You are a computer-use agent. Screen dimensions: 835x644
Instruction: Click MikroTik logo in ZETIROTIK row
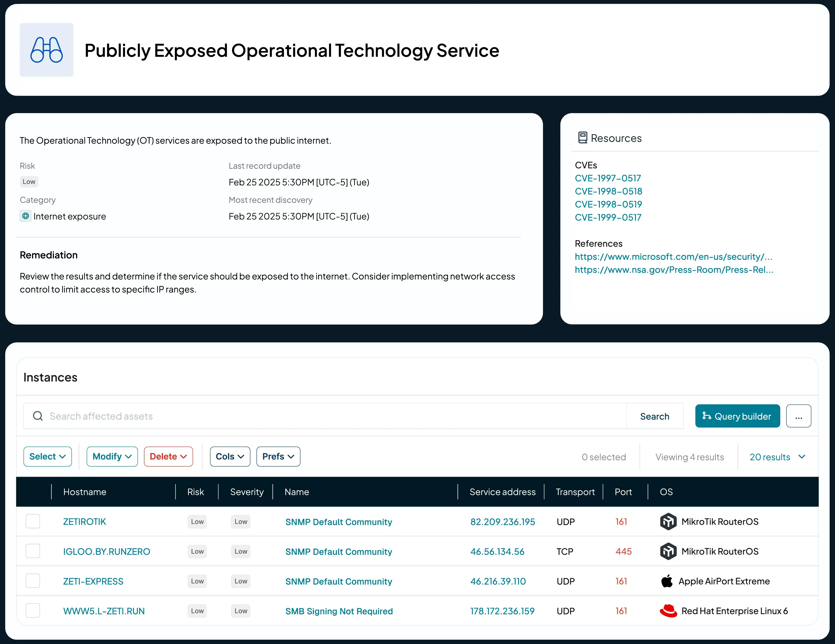[668, 522]
